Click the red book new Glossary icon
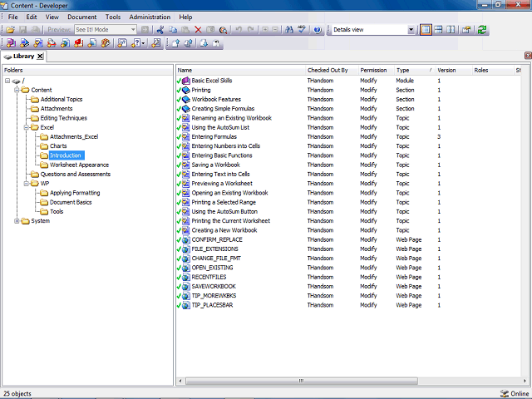 coord(79,43)
